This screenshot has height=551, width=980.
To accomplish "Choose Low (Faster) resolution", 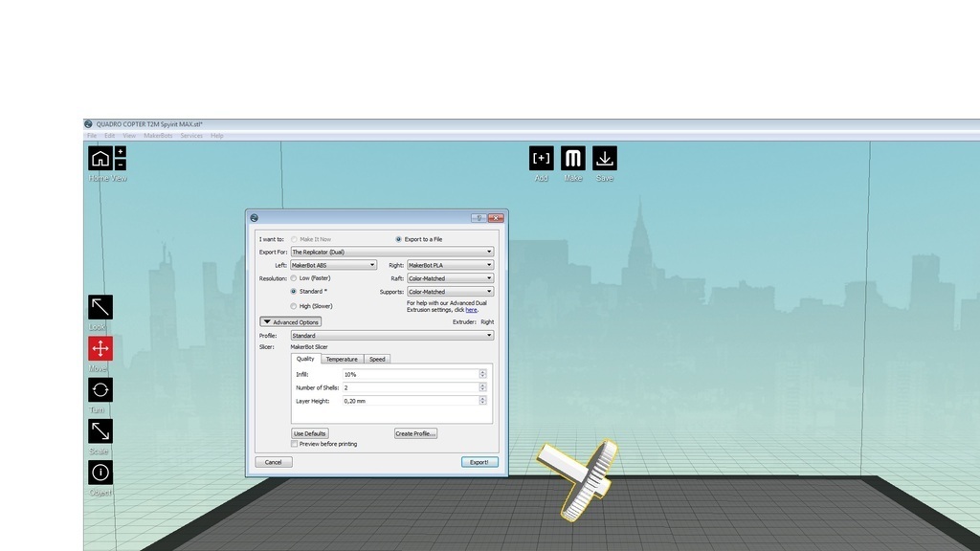I will [293, 278].
